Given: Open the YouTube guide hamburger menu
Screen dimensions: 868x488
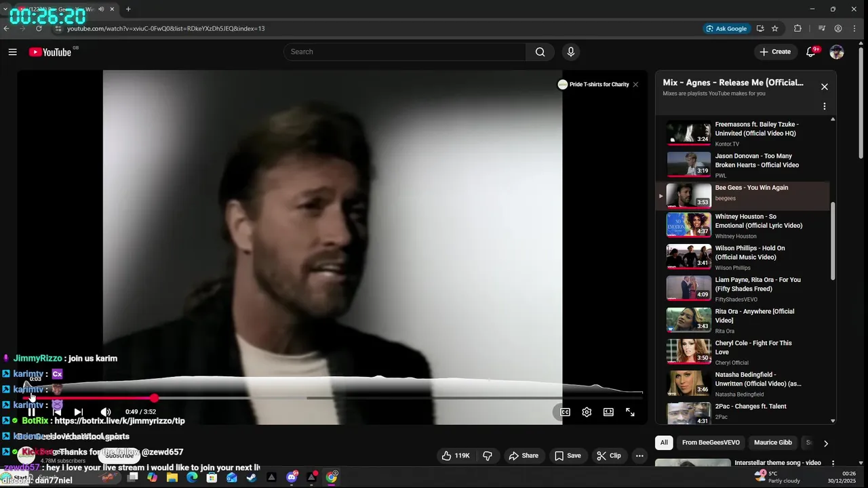Looking at the screenshot, I should (12, 52).
